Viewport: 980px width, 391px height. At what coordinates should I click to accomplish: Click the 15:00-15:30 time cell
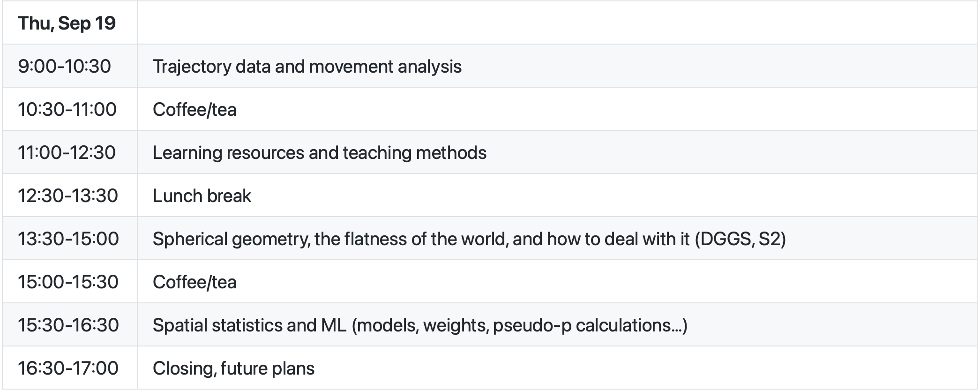pos(68,282)
